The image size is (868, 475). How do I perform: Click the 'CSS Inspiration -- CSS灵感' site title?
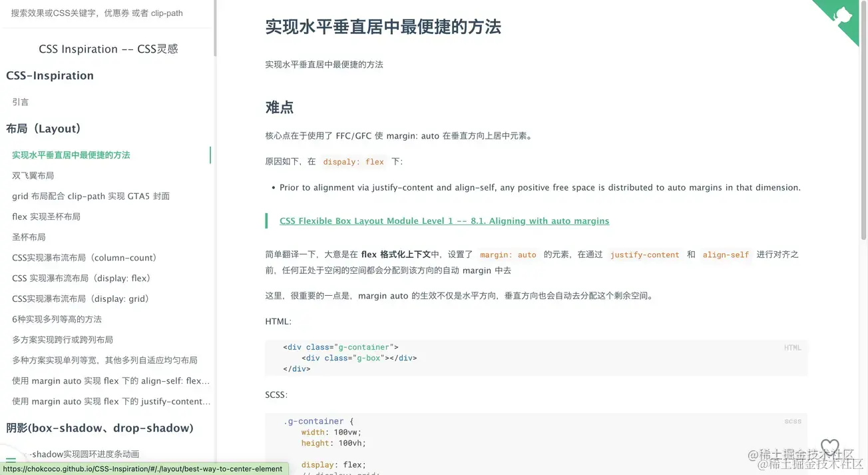108,48
